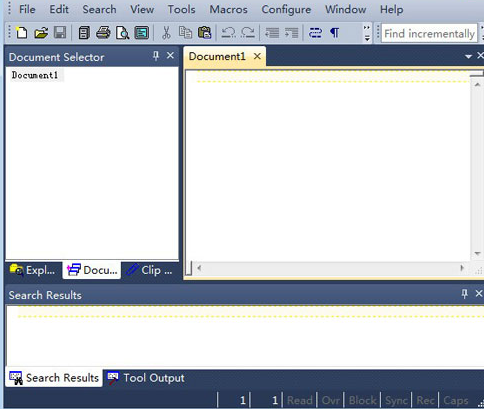Click the Save floppy disk icon
The image size is (484, 409).
point(60,33)
